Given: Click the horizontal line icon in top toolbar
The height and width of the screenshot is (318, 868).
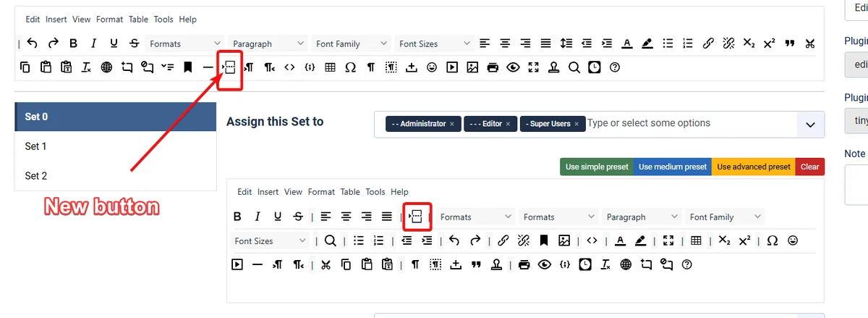Looking at the screenshot, I should [208, 67].
